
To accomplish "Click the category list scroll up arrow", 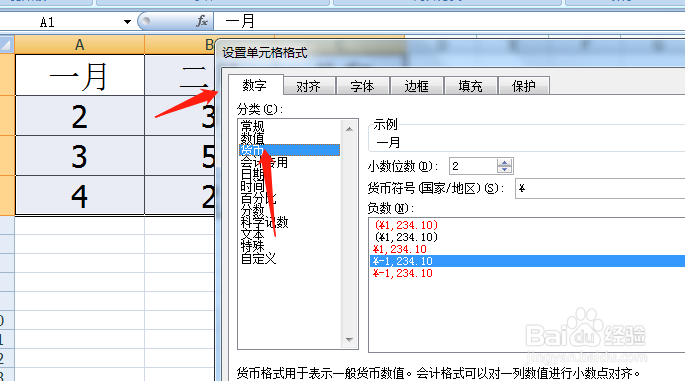I will pyautogui.click(x=349, y=129).
